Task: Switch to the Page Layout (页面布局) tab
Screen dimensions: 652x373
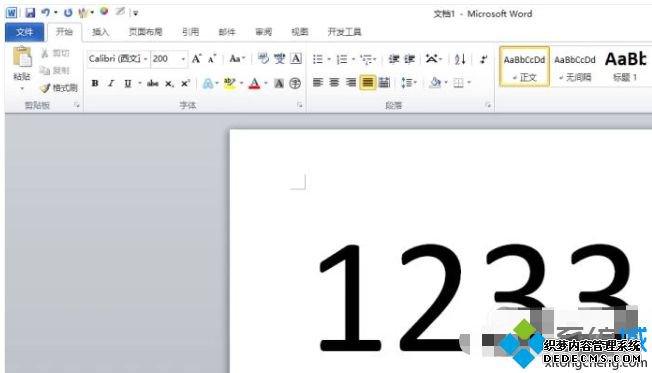Action: 145,32
